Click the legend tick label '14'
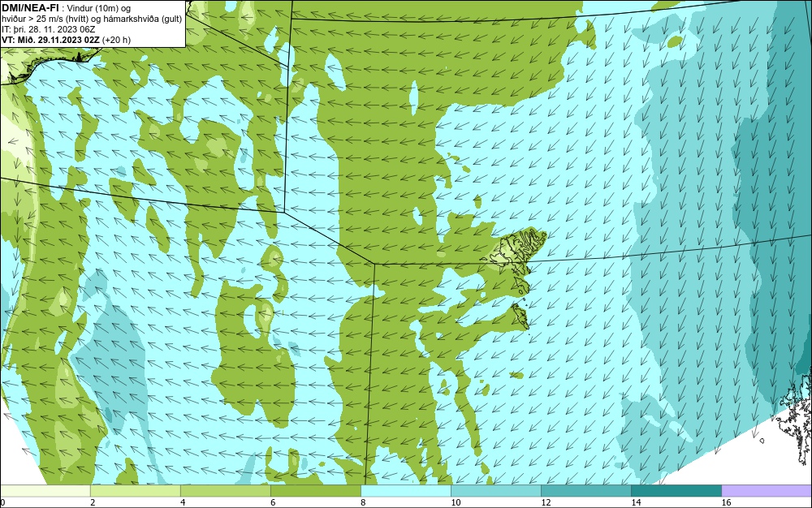Viewport: 812px width, 508px height. point(636,502)
